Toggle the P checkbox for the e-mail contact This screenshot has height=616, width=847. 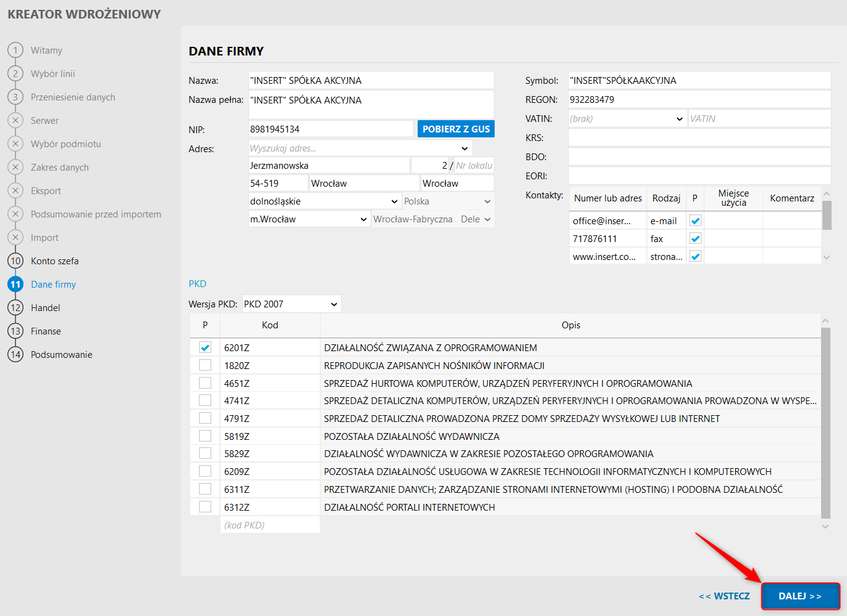click(x=695, y=221)
